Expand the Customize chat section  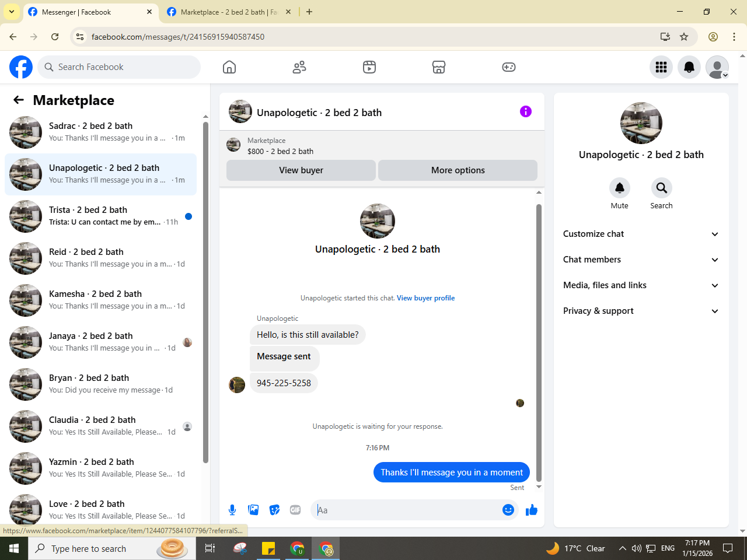coord(641,234)
